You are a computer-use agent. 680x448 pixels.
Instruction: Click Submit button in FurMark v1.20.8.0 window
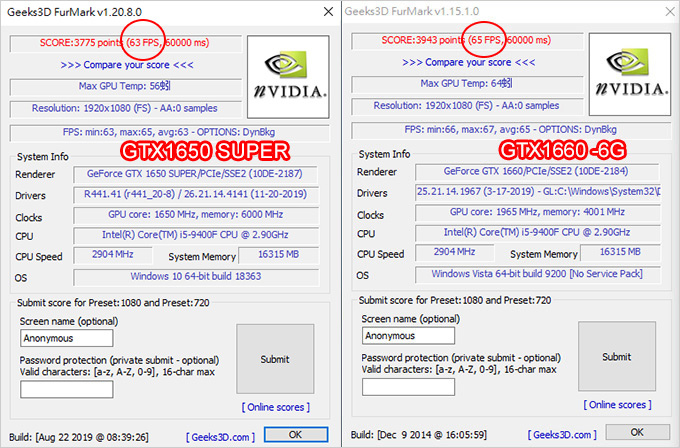(x=275, y=359)
